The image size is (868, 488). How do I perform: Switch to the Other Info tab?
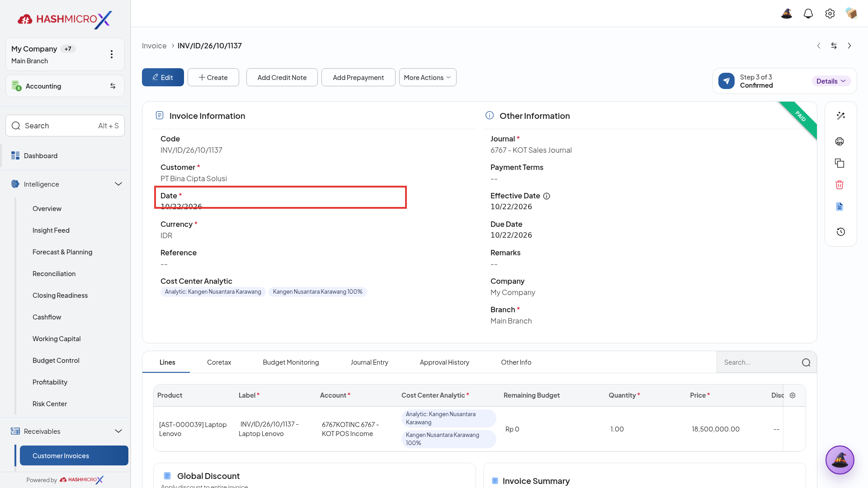point(516,362)
